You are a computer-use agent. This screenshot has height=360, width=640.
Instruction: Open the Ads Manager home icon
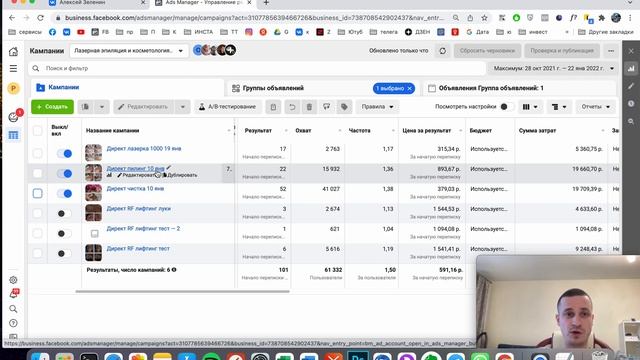pyautogui.click(x=13, y=51)
